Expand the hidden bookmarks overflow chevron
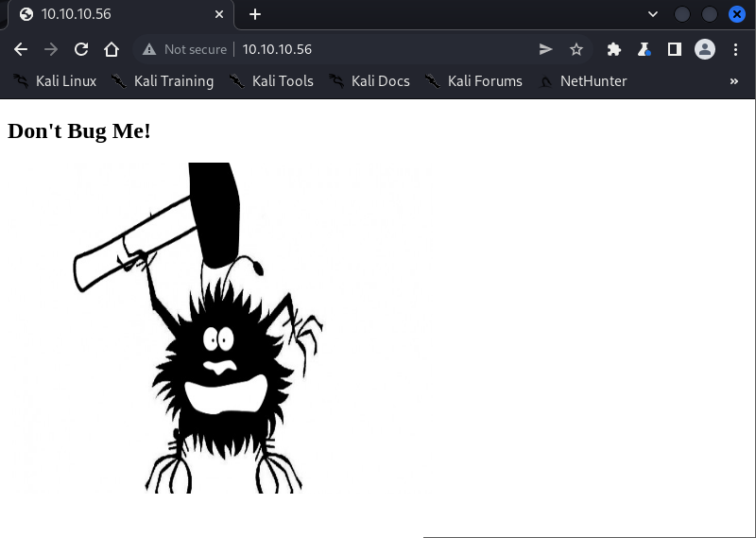Image resolution: width=756 pixels, height=538 pixels. (x=734, y=81)
